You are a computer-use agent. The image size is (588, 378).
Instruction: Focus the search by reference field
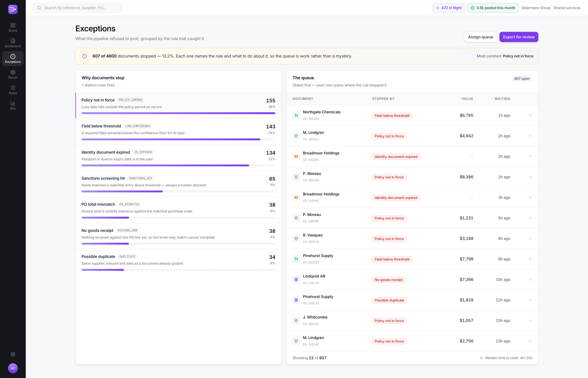[77, 8]
